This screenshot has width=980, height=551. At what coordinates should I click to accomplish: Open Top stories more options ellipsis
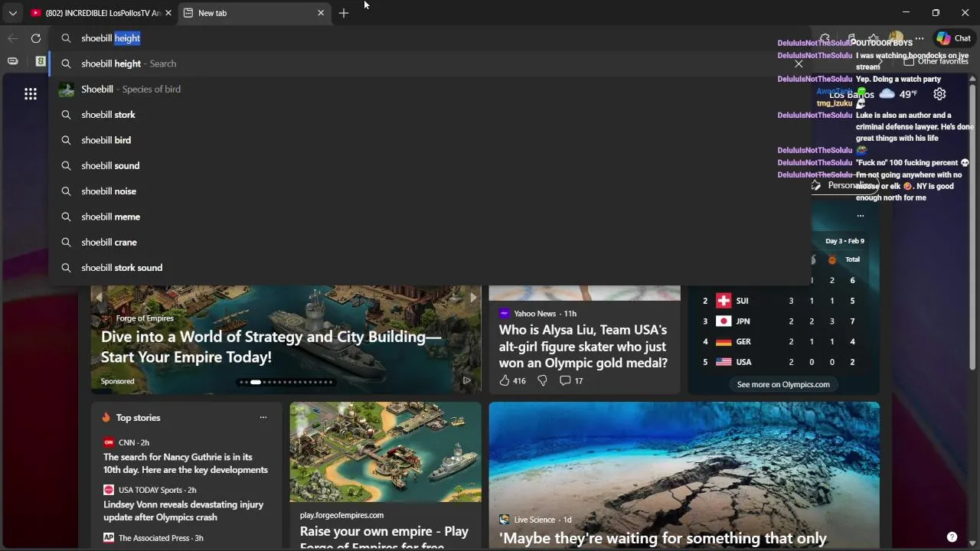coord(263,418)
